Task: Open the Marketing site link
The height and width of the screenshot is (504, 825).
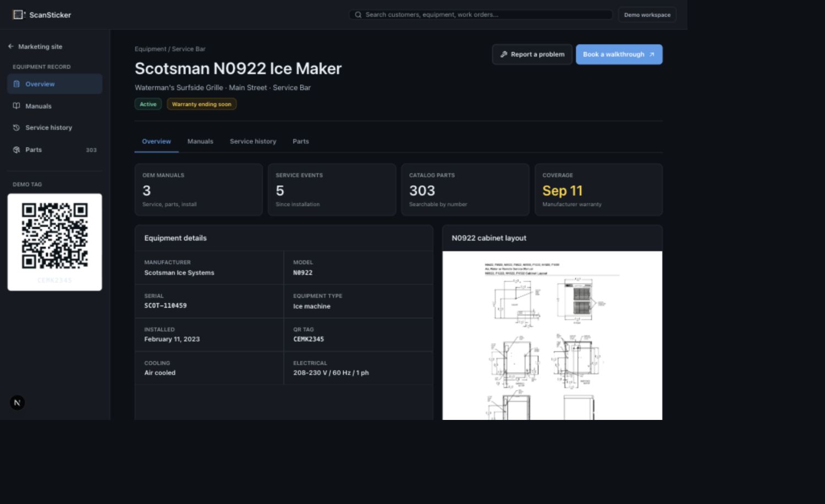Action: click(35, 47)
